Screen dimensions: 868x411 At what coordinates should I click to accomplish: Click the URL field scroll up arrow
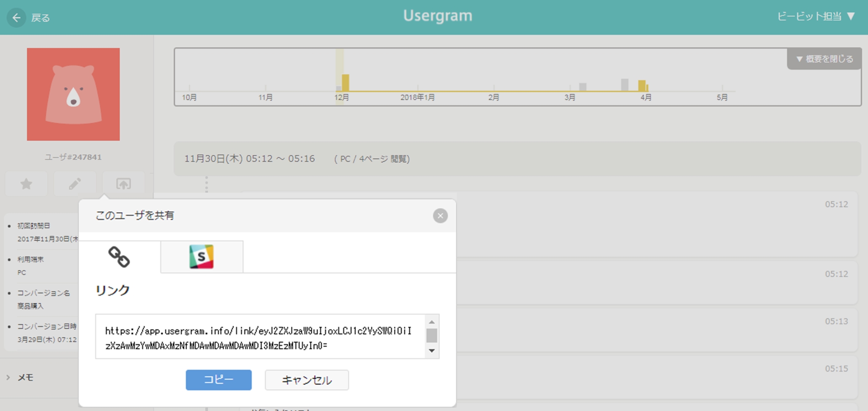click(432, 322)
